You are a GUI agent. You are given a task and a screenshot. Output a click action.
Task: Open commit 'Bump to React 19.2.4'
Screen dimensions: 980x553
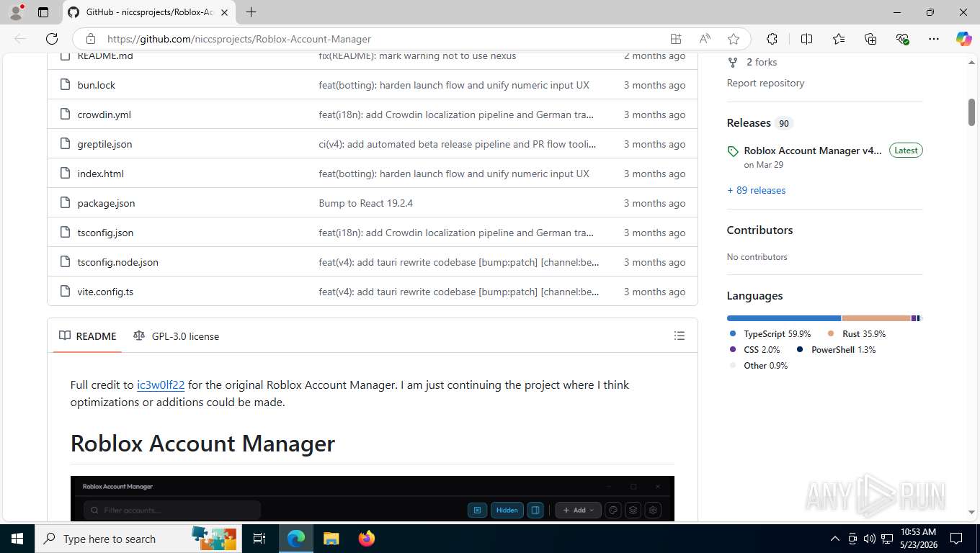click(x=366, y=203)
